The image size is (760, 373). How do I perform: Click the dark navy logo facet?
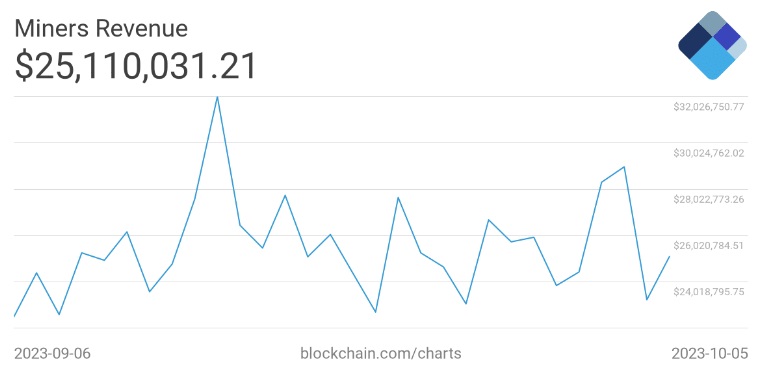pyautogui.click(x=695, y=41)
